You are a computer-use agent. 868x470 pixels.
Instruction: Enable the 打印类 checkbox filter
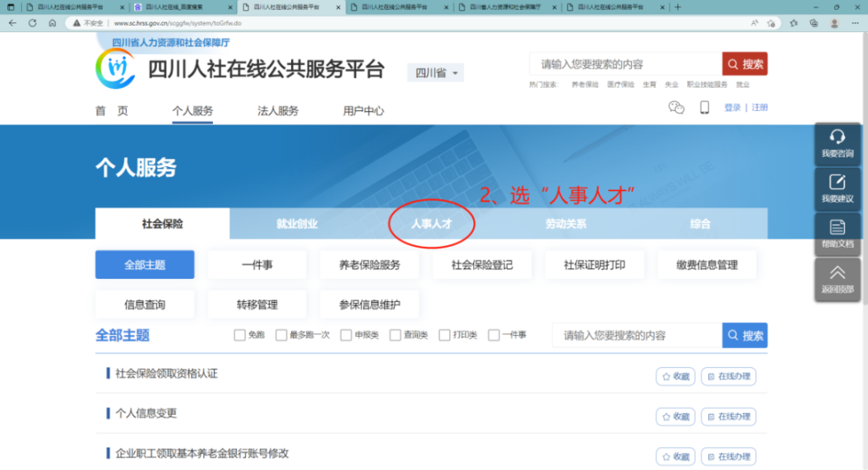pyautogui.click(x=445, y=335)
